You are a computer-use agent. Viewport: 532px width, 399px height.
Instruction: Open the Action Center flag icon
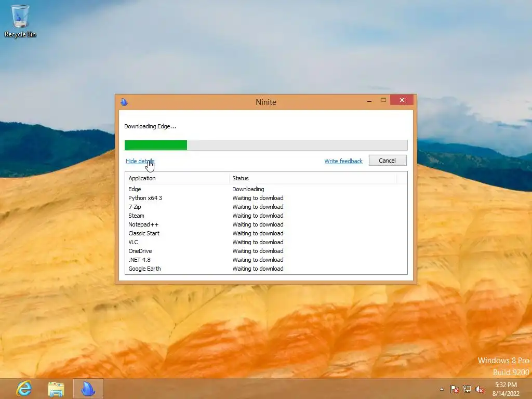454,389
